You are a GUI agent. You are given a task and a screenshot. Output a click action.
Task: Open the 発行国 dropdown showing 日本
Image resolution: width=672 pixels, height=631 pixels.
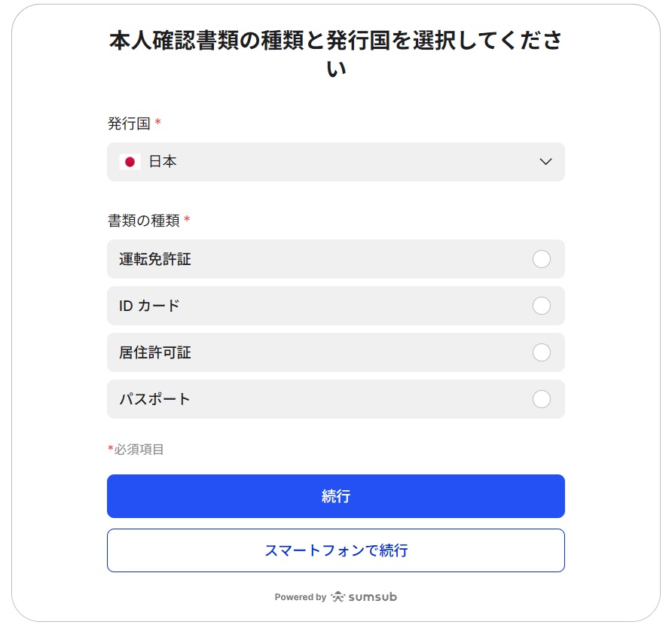pyautogui.click(x=335, y=162)
